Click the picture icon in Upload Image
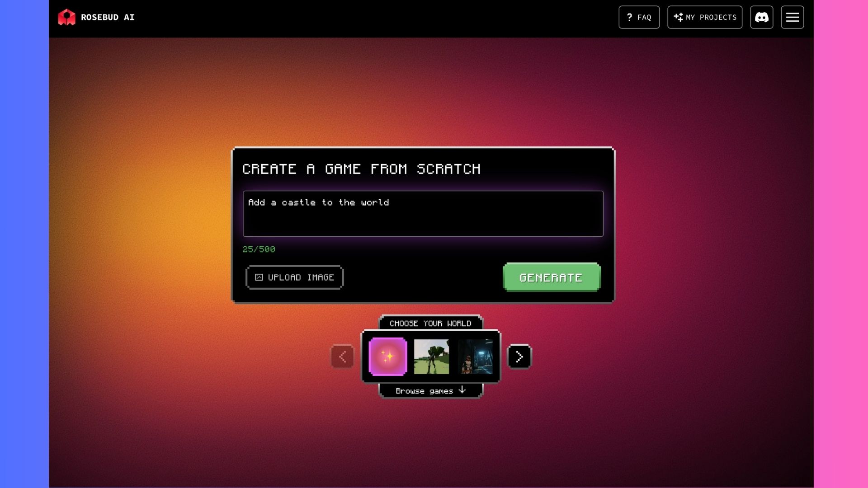Viewport: 868px width, 488px height. click(x=259, y=277)
